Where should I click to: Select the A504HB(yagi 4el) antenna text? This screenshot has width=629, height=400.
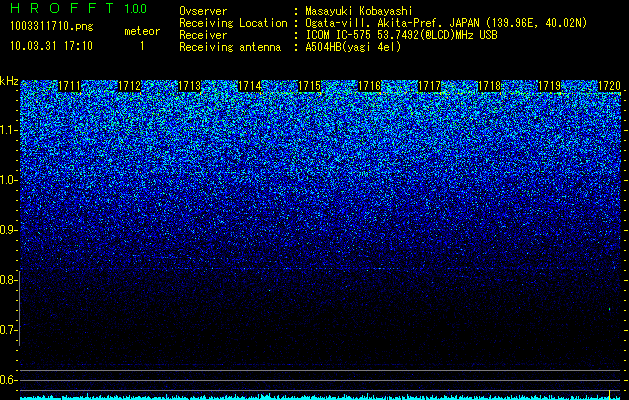pos(353,47)
